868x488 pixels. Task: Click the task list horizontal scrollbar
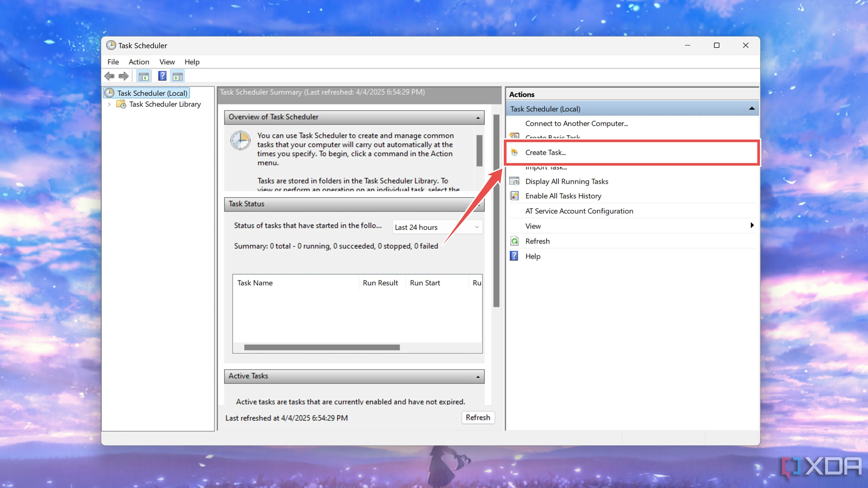[x=322, y=347]
